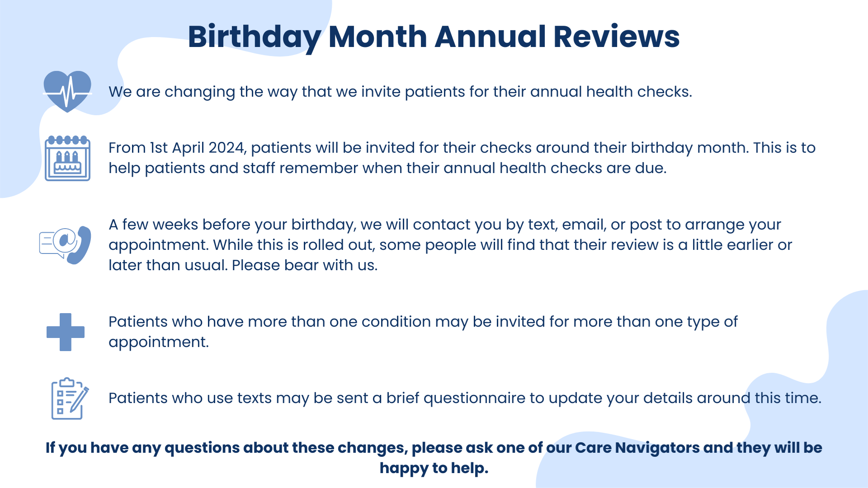Click the paragraph about more than one condition

point(423,322)
